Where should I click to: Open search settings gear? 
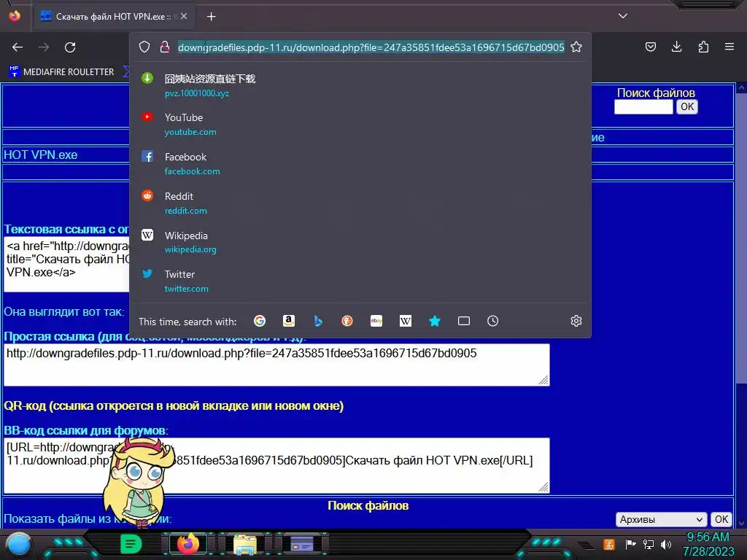(x=576, y=321)
